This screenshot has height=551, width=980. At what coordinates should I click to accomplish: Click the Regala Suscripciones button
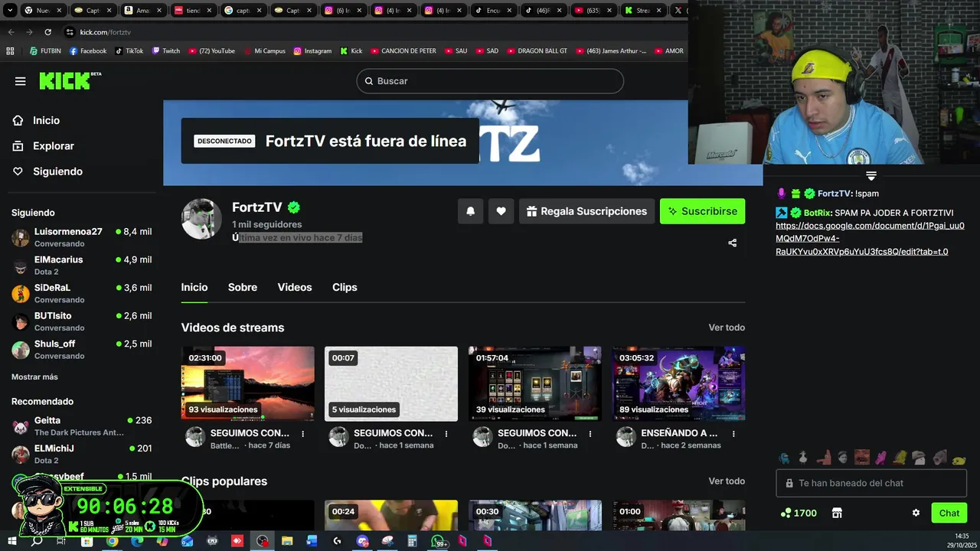coord(586,211)
